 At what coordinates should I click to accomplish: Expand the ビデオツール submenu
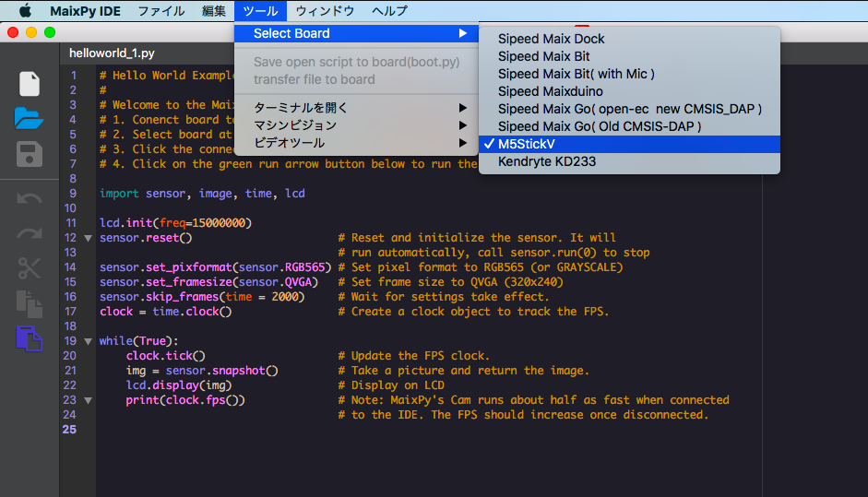pyautogui.click(x=356, y=143)
